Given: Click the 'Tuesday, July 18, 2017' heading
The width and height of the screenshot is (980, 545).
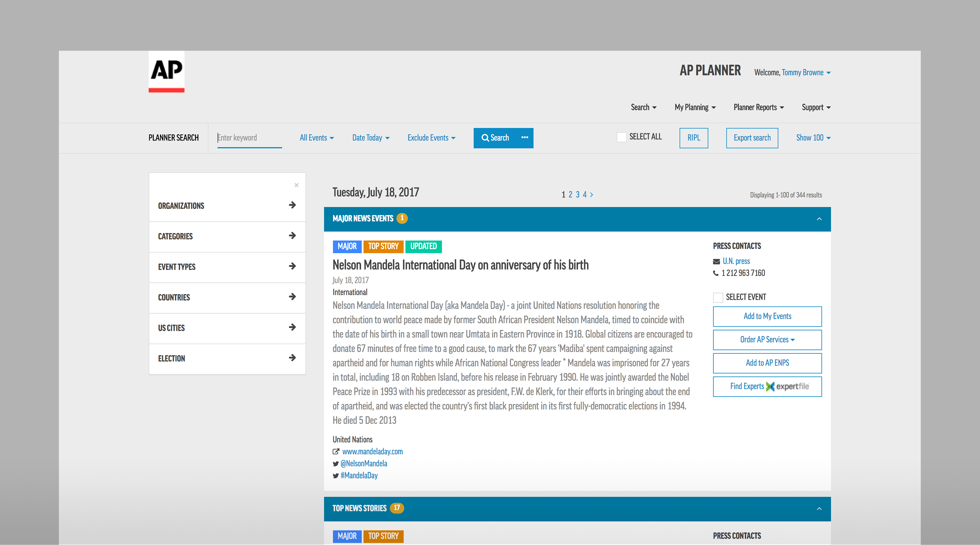Looking at the screenshot, I should point(375,193).
